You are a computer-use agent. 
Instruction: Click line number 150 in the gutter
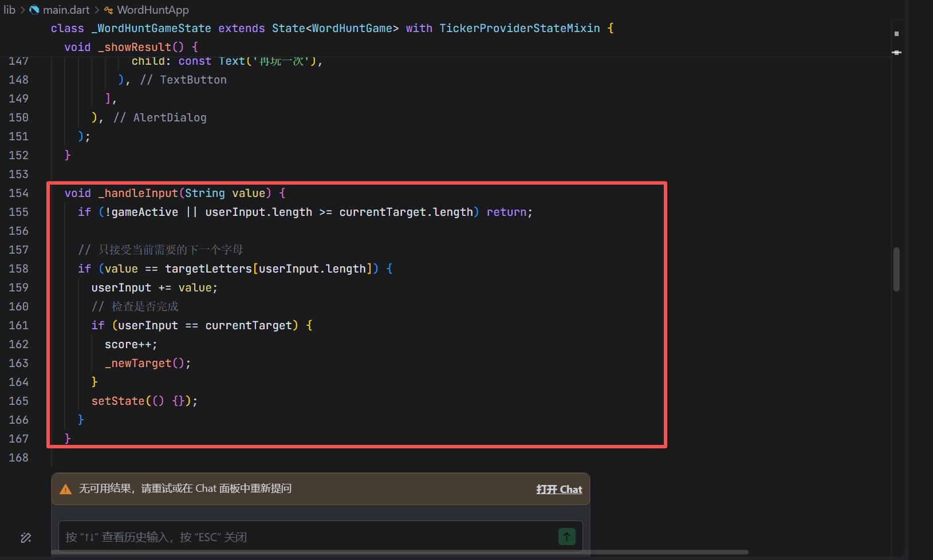point(18,117)
